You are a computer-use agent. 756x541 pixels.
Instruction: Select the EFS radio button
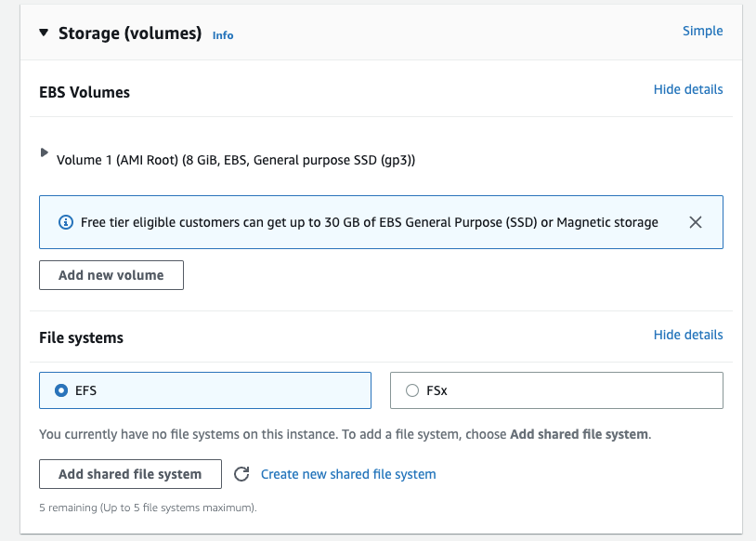coord(62,390)
